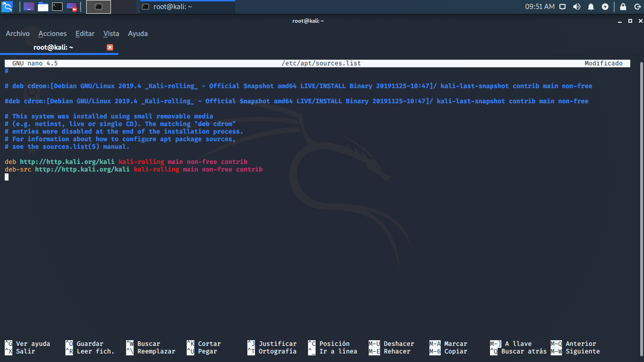Open the screen recorder launcher in the panel
This screenshot has width=644, height=362.
[x=72, y=7]
